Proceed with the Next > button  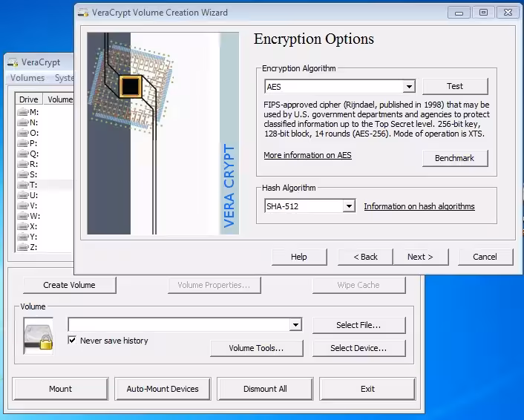coord(420,257)
